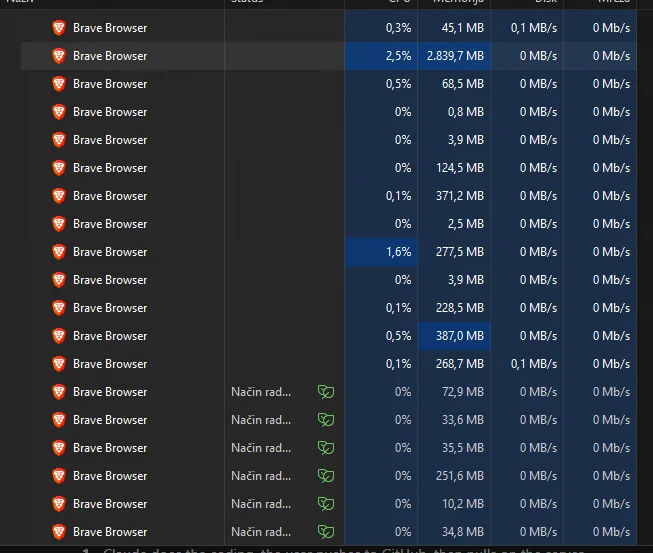Click efficiency leaf icon in 72,9 MB row
Screen dimensions: 653x553
pos(326,392)
